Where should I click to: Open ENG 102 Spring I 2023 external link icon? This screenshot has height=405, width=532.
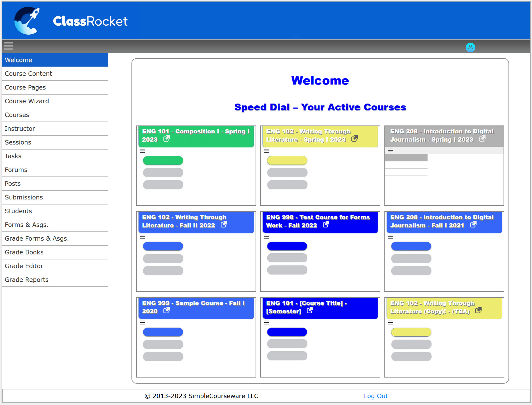[354, 139]
